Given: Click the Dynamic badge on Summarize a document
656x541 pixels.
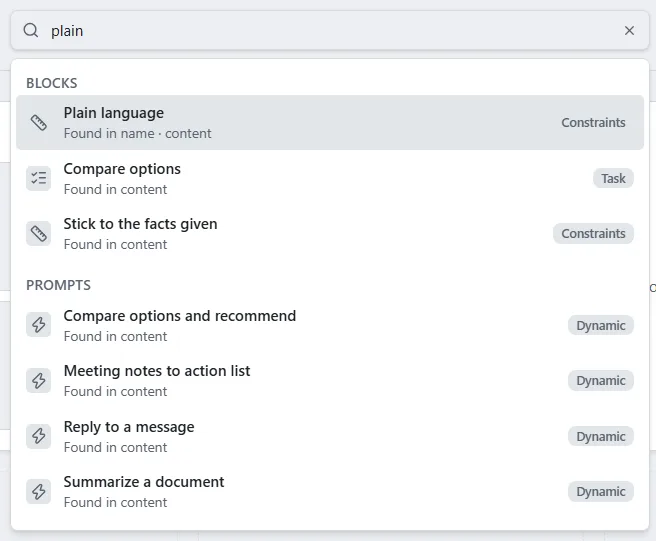Looking at the screenshot, I should click(601, 492).
